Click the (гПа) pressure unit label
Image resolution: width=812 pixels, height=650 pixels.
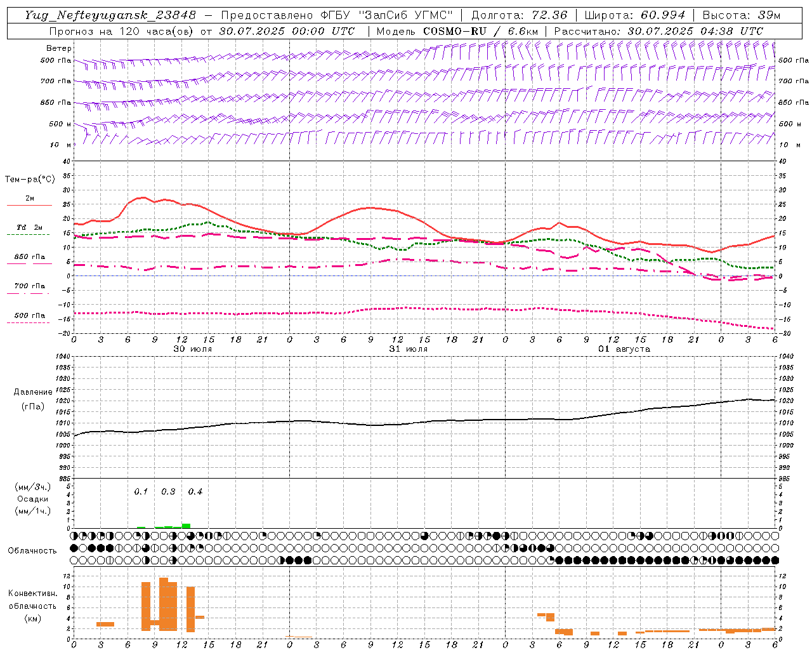click(33, 406)
